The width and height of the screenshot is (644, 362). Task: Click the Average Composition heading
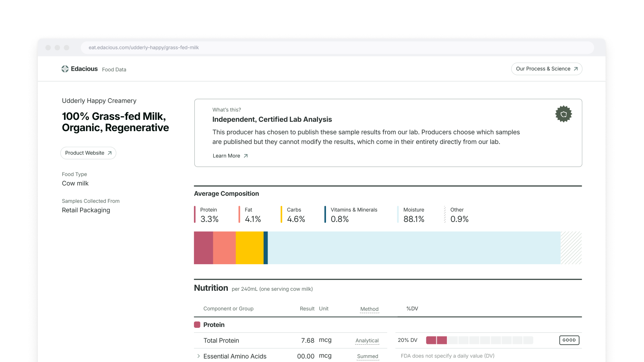point(226,193)
